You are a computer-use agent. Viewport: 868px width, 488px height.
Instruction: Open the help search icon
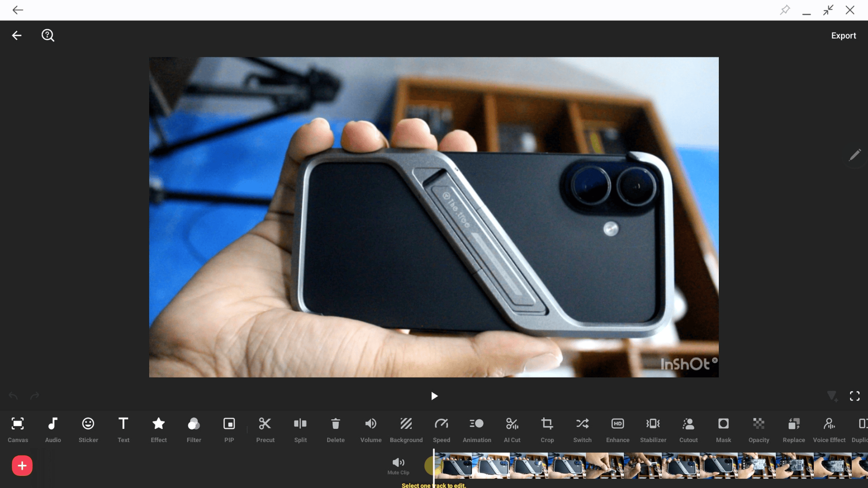coord(48,35)
